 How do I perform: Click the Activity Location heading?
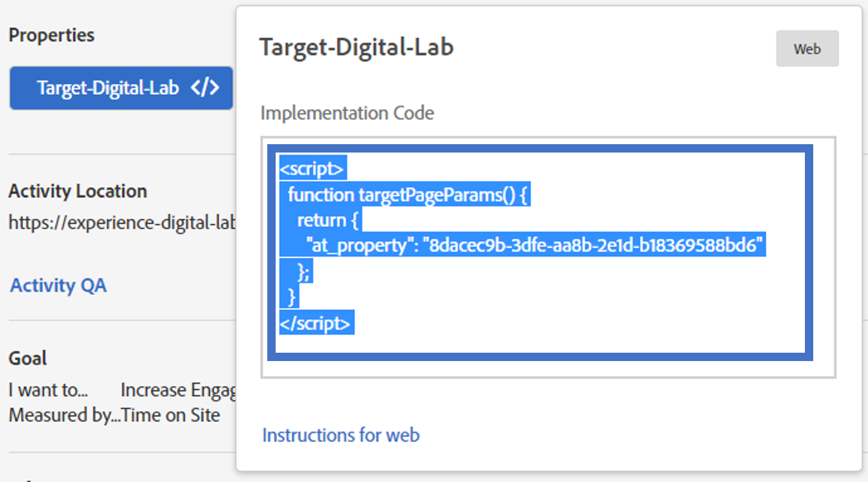tap(77, 191)
